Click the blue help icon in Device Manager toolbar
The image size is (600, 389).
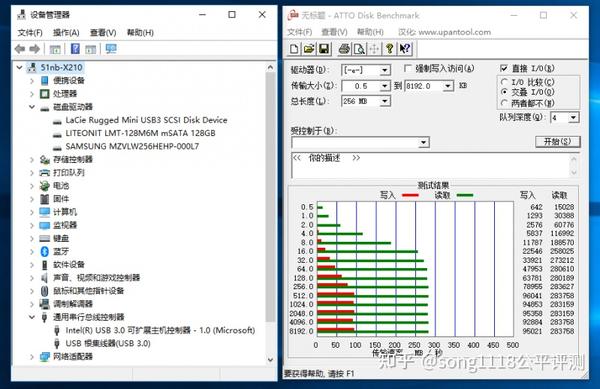(x=75, y=49)
